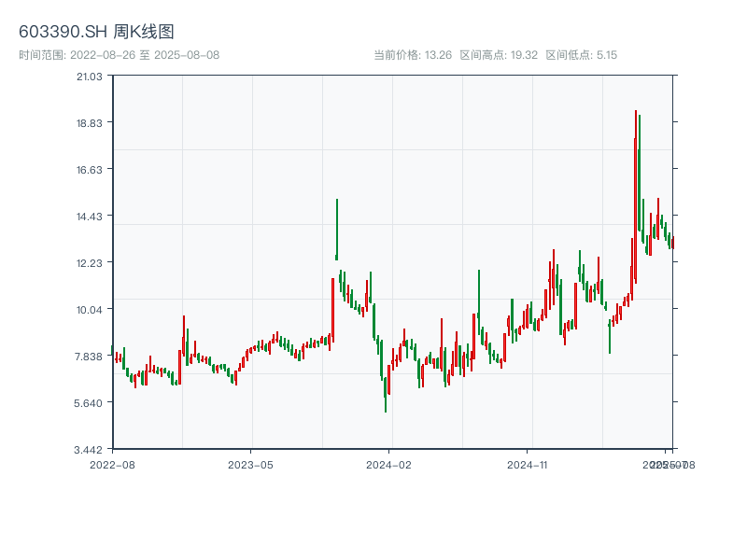Image resolution: width=747 pixels, height=560 pixels.
Task: Click x-axis label 2022-08
Action: click(x=112, y=465)
